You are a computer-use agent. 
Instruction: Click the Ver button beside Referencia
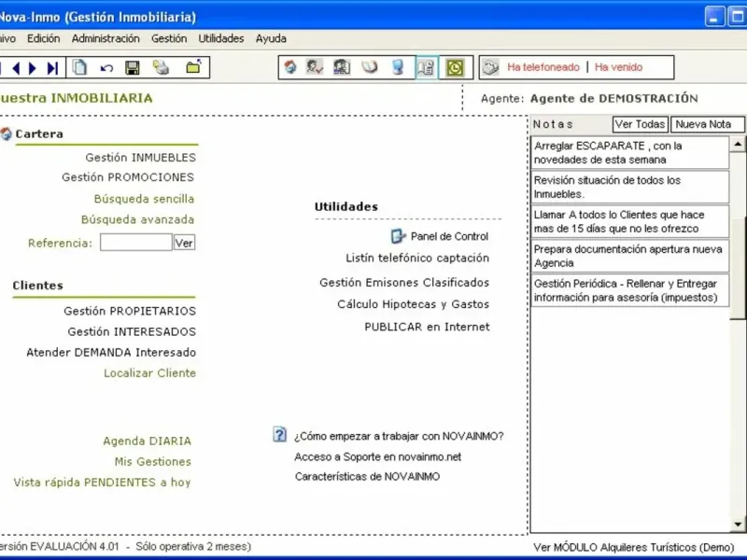point(184,243)
